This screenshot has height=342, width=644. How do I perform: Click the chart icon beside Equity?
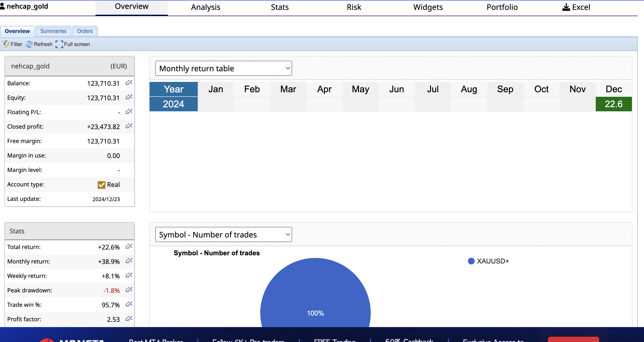pos(129,97)
